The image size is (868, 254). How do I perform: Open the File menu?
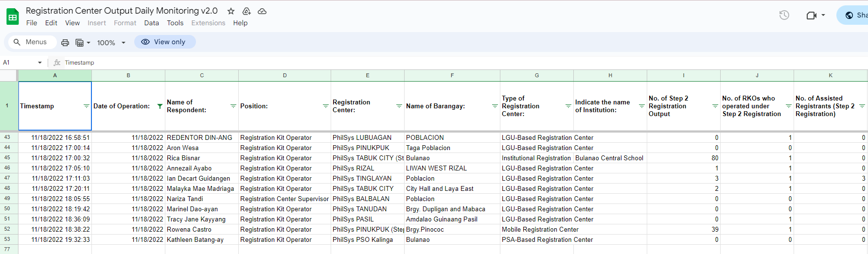(x=32, y=23)
